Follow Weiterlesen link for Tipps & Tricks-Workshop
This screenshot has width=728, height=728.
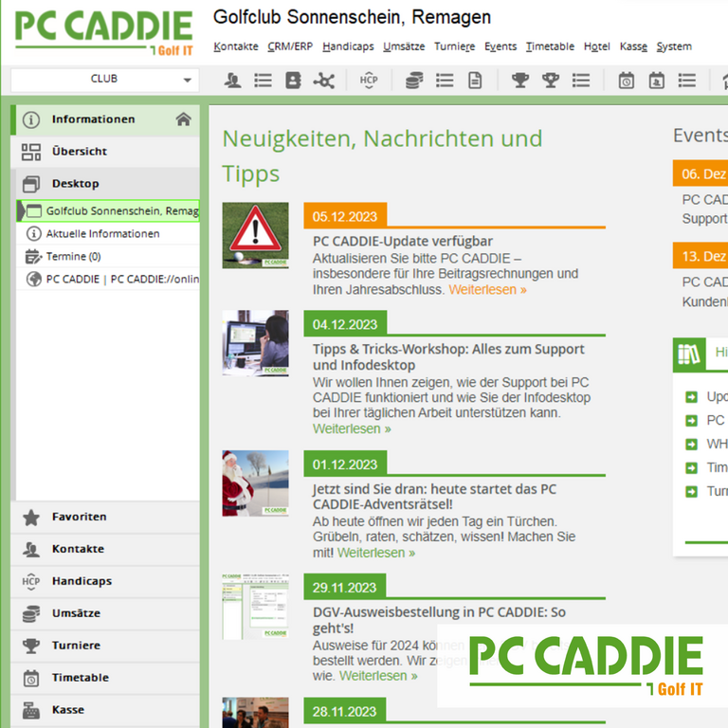(352, 428)
